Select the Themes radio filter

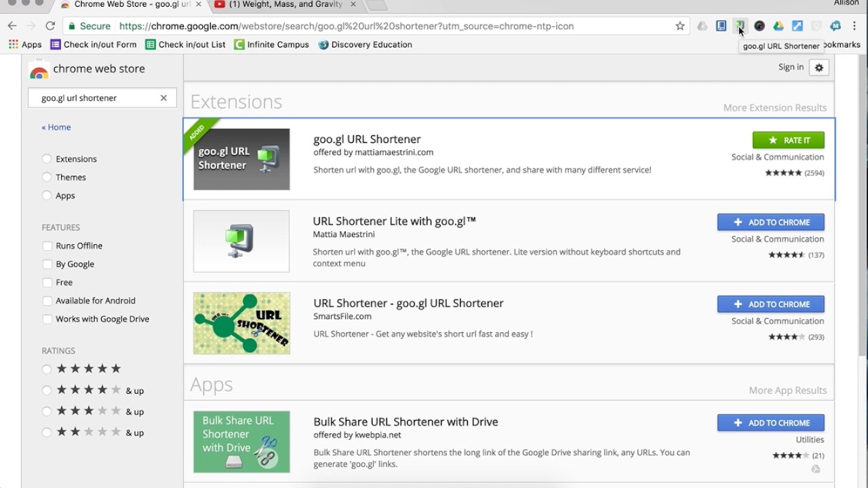47,177
